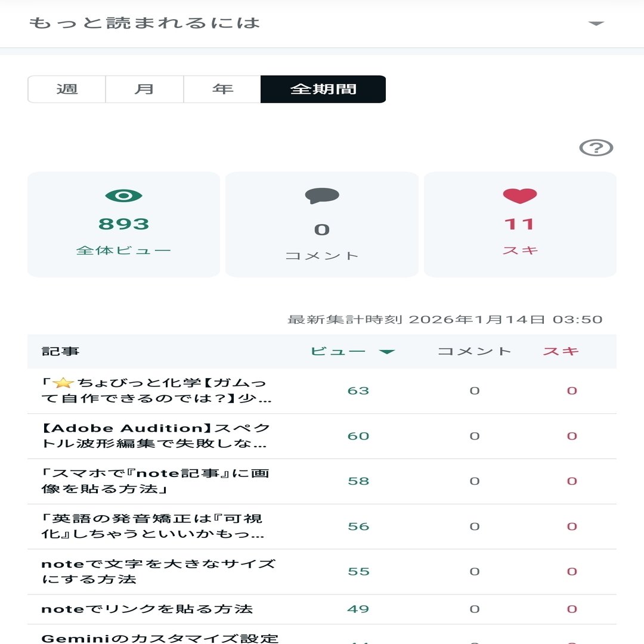Sort table by スキ column header
The width and height of the screenshot is (644, 644).
click(x=561, y=351)
